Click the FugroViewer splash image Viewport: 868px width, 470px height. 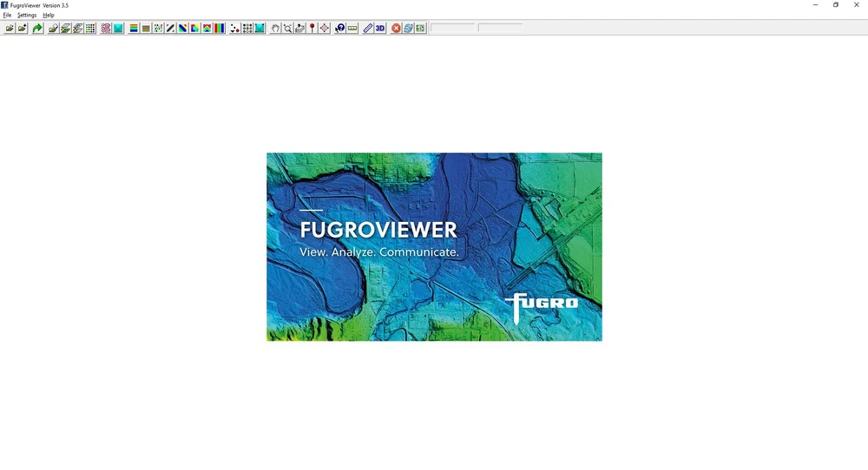(x=434, y=246)
